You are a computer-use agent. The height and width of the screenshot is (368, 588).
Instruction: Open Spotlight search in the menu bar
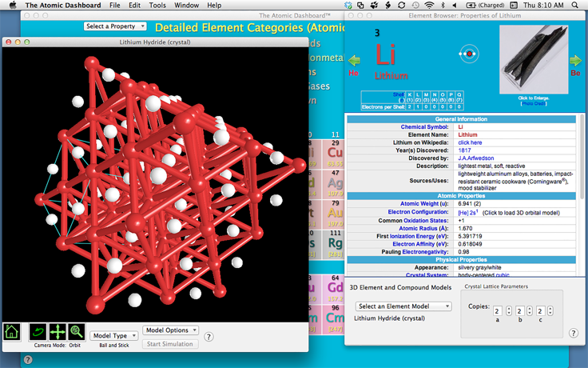575,5
